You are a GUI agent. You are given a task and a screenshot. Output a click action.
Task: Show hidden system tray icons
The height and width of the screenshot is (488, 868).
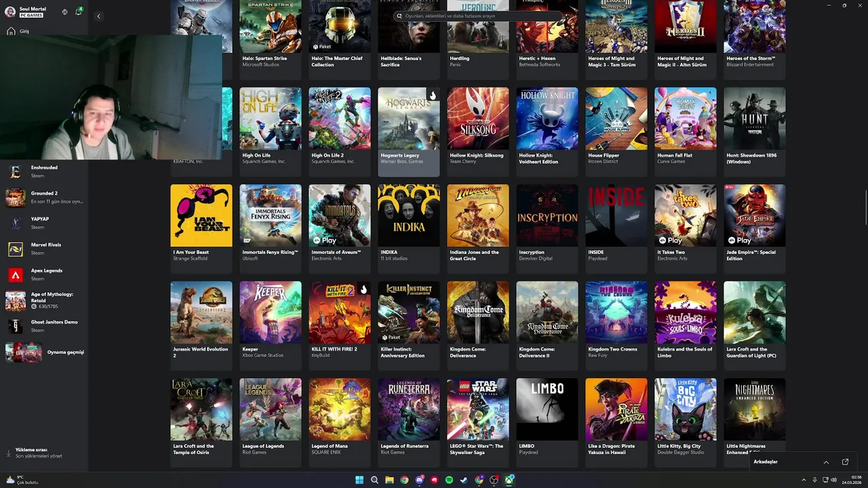804,480
